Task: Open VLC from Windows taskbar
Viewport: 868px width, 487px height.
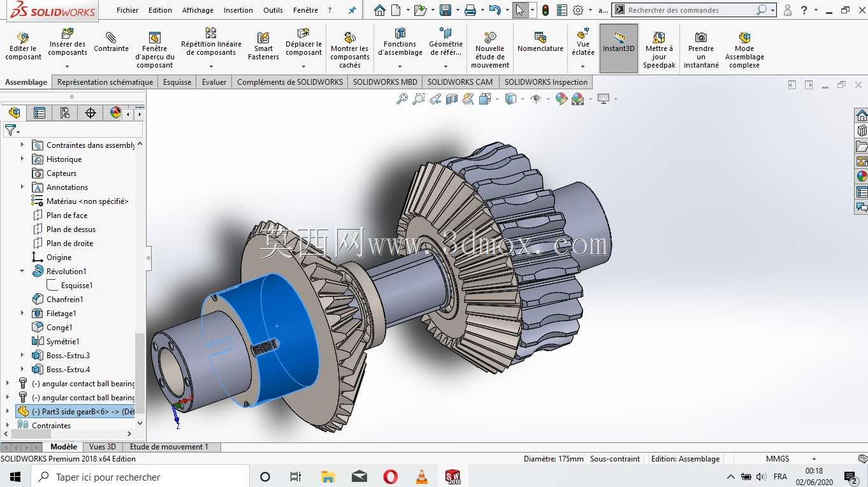Action: pos(421,477)
